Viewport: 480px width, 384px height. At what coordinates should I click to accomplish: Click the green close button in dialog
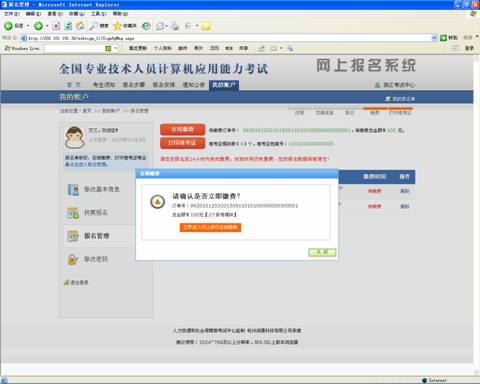point(322,252)
